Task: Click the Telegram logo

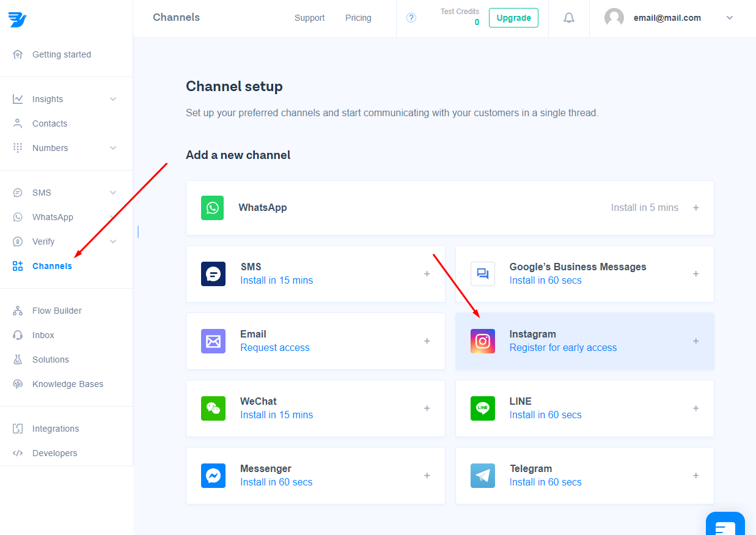Action: (x=483, y=476)
